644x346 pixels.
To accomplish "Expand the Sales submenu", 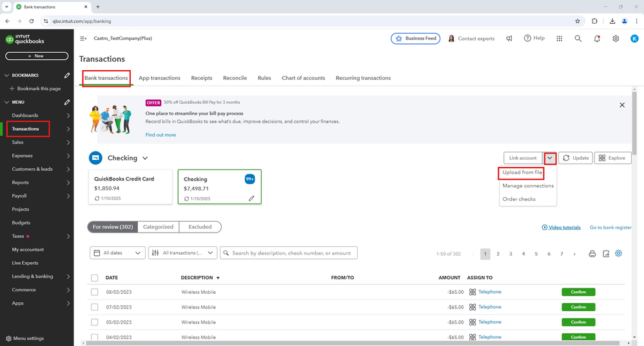I will tap(68, 142).
